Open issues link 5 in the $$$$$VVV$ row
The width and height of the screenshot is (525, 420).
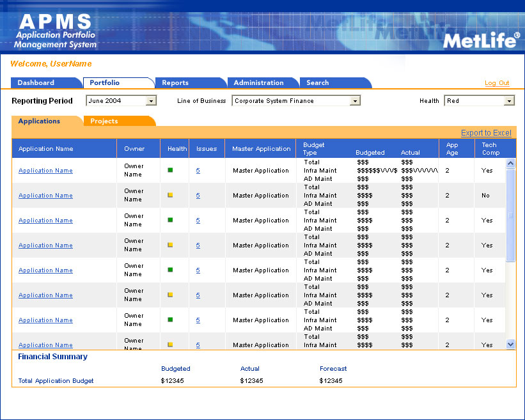198,170
